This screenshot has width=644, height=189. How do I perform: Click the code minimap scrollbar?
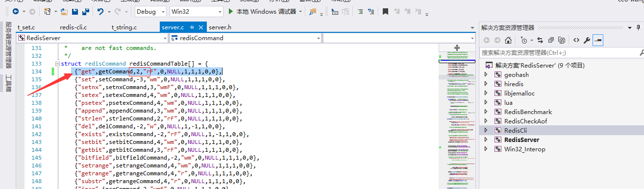tap(457, 120)
